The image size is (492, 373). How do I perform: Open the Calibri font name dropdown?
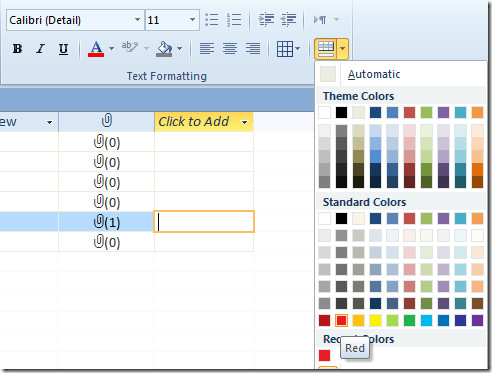[137, 20]
